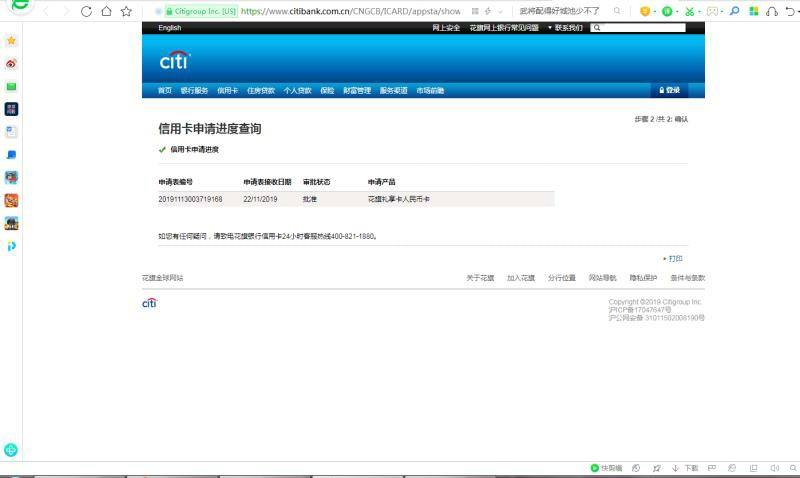The width and height of the screenshot is (800, 478).
Task: Click the browser reload button
Action: tap(86, 11)
